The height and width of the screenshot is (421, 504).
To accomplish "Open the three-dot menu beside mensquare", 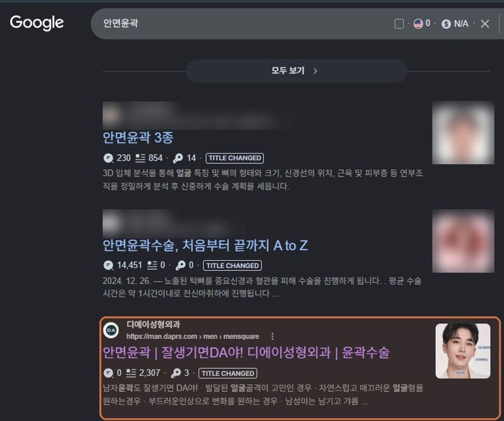I will tap(273, 336).
